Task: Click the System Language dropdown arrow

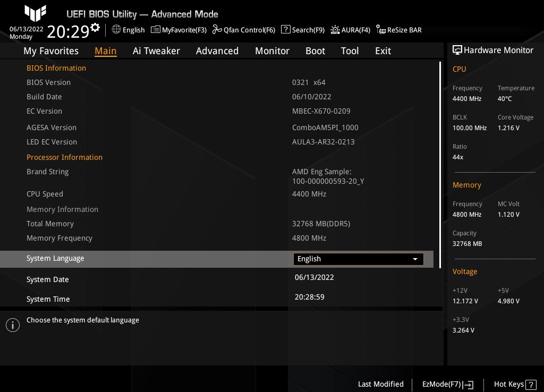Action: pos(415,259)
